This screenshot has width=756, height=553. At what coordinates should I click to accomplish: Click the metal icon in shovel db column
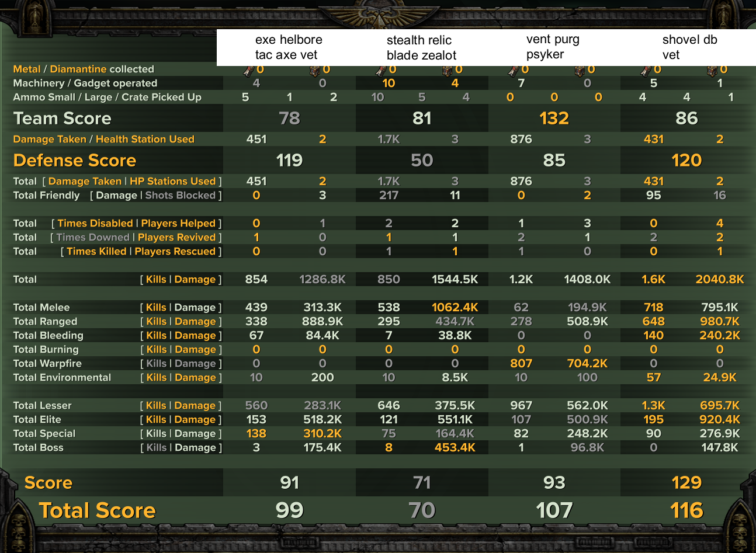(646, 70)
